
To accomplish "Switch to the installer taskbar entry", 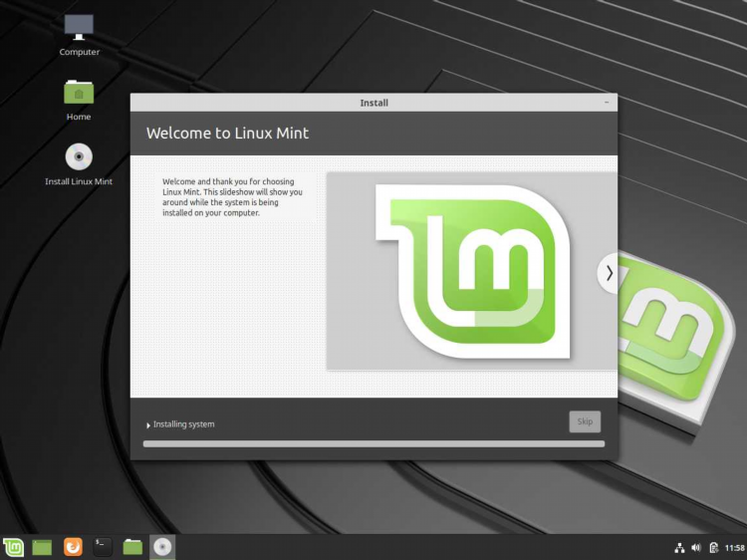I will coord(162,547).
